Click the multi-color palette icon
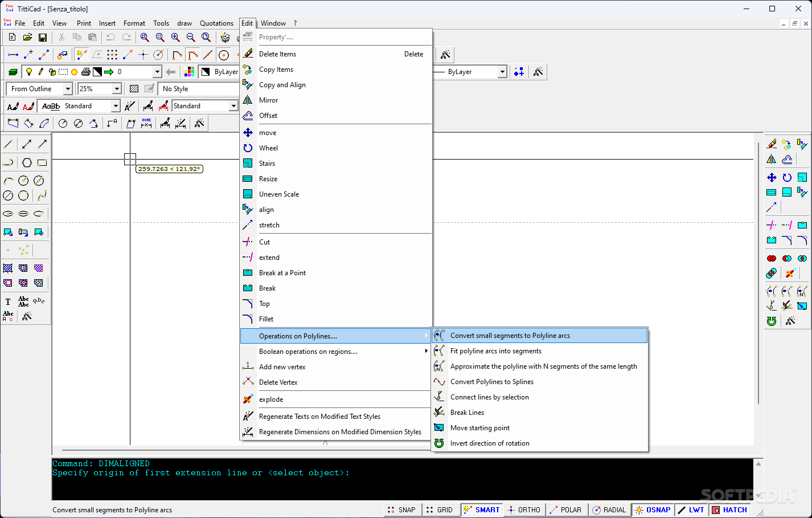The width and height of the screenshot is (812, 518). [x=190, y=72]
